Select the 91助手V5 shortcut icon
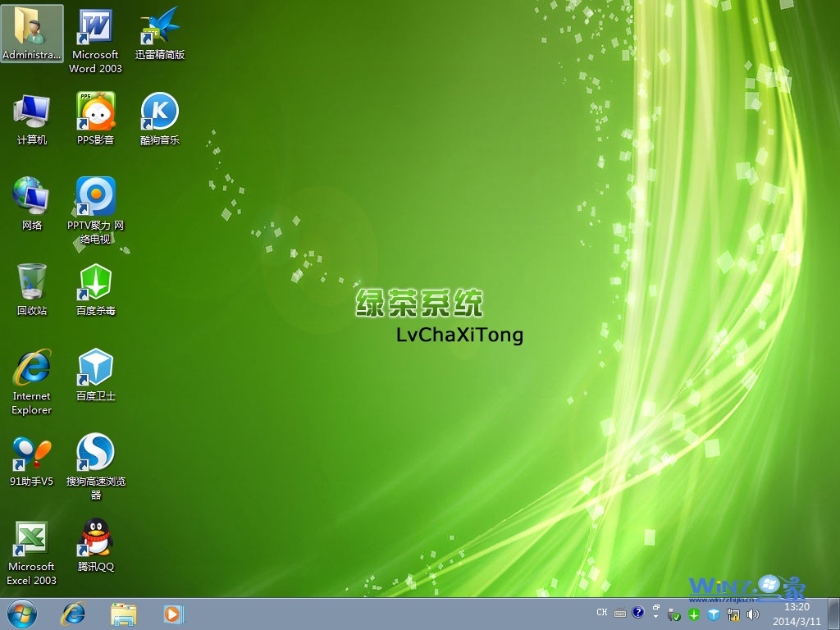 [32, 461]
